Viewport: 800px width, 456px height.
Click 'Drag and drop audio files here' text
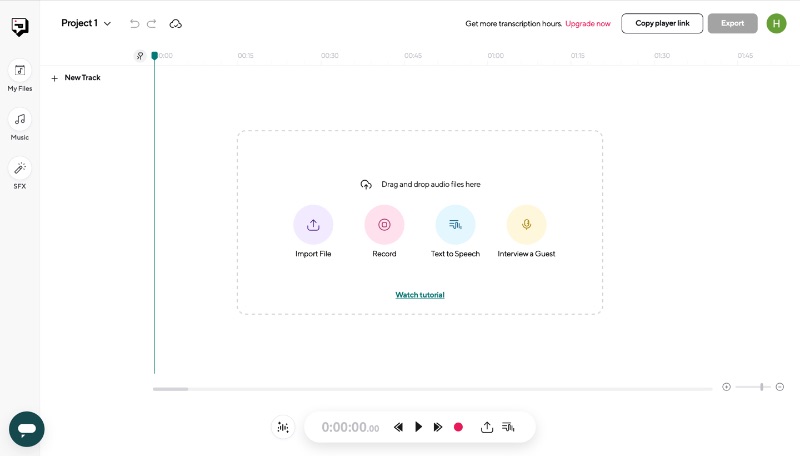point(431,184)
